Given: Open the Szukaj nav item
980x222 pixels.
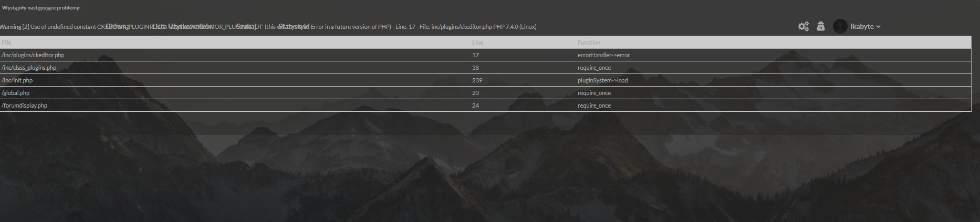Looking at the screenshot, I should pos(246,26).
